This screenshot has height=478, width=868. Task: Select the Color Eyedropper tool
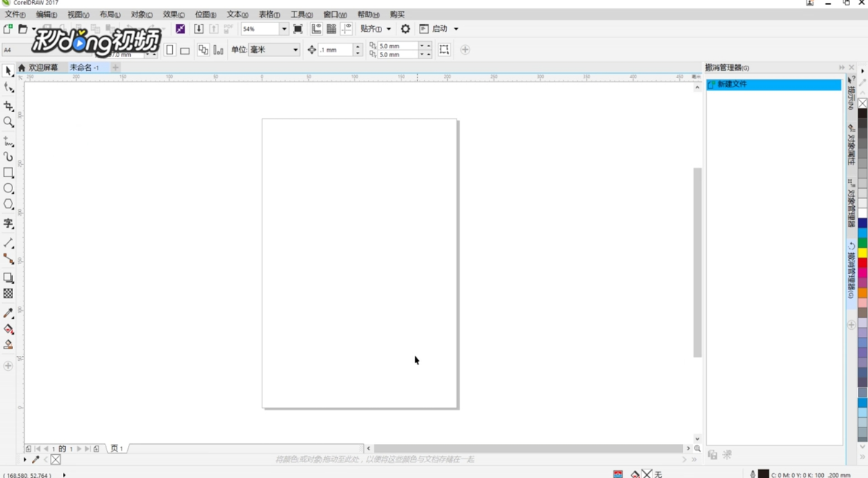8,313
